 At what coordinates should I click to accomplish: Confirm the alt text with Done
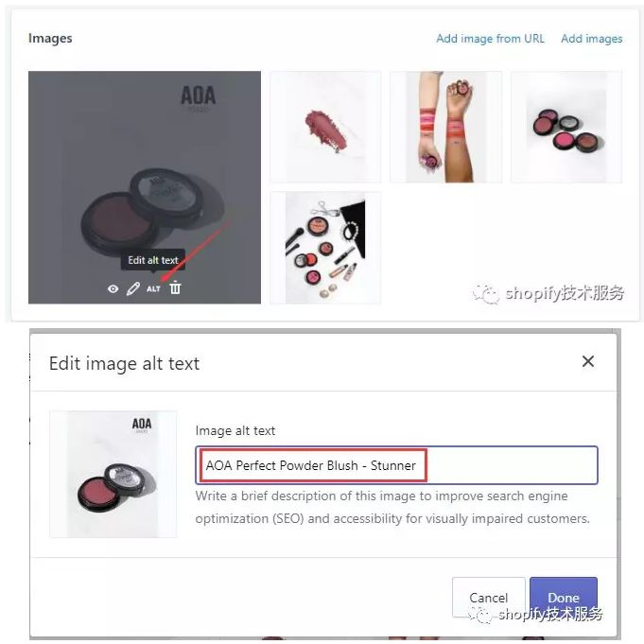coord(563,597)
